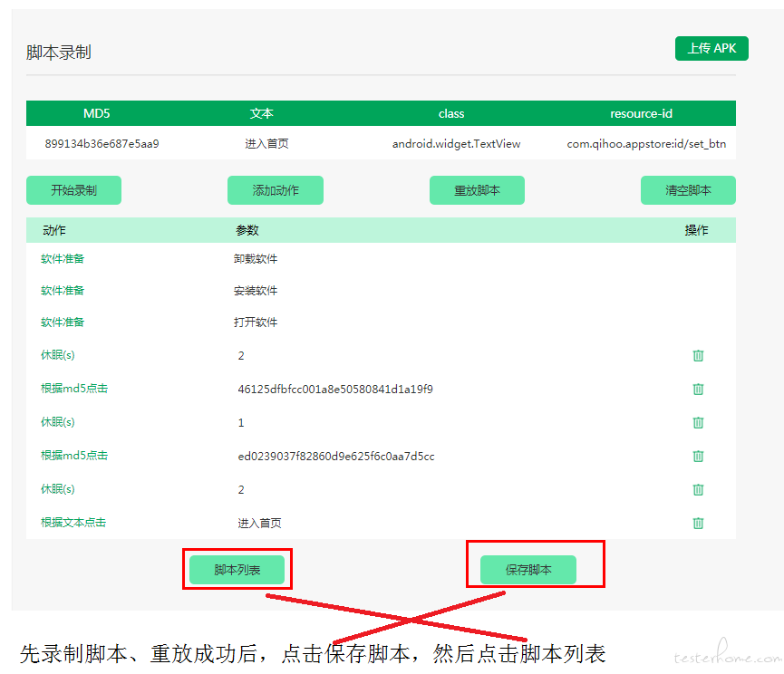Click the 动作 column header
The width and height of the screenshot is (784, 674).
click(x=54, y=230)
